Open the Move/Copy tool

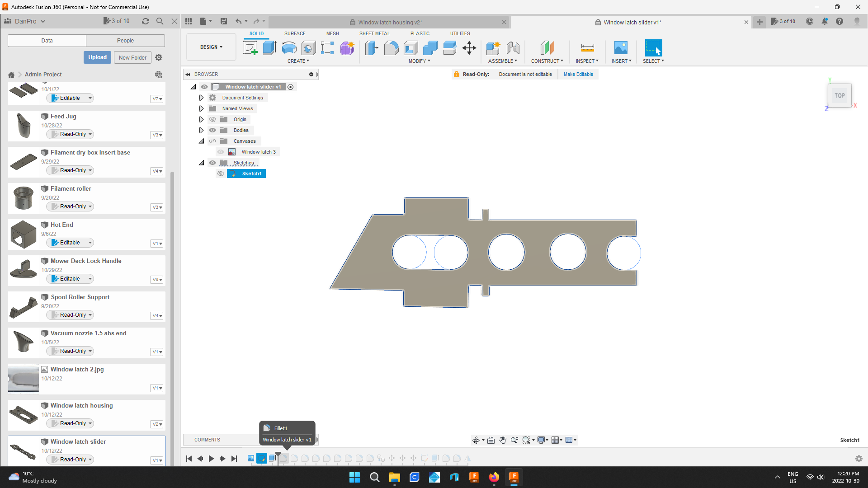pos(469,48)
